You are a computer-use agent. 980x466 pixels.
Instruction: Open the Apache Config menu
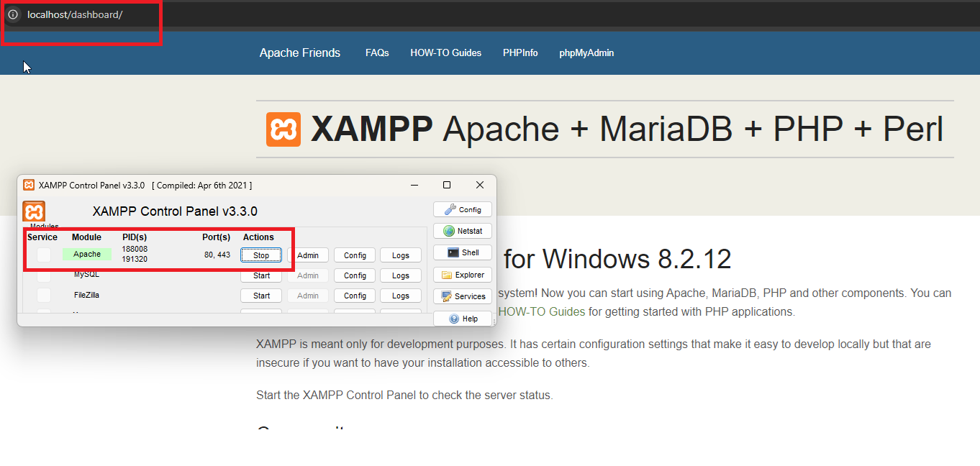pos(355,255)
